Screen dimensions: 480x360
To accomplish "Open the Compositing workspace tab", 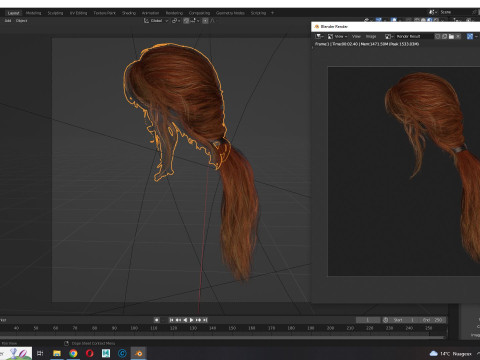I will (x=199, y=13).
